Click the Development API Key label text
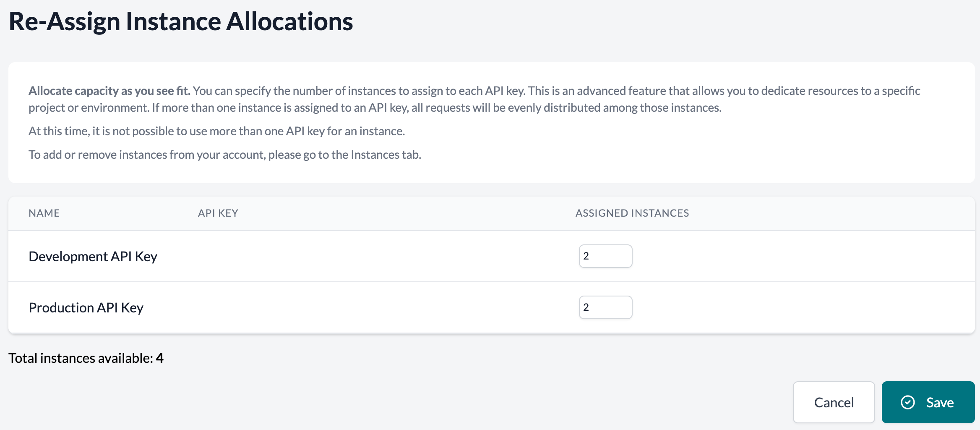The image size is (980, 430). (93, 256)
